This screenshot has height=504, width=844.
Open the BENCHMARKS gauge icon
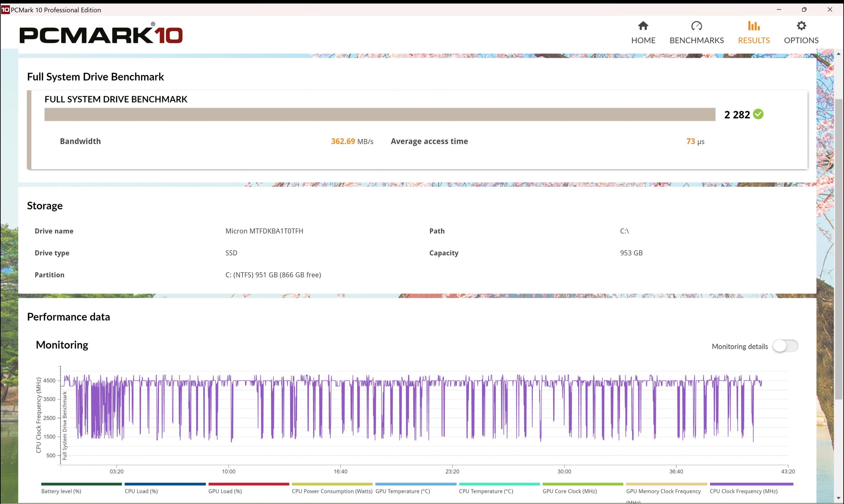[x=696, y=26]
